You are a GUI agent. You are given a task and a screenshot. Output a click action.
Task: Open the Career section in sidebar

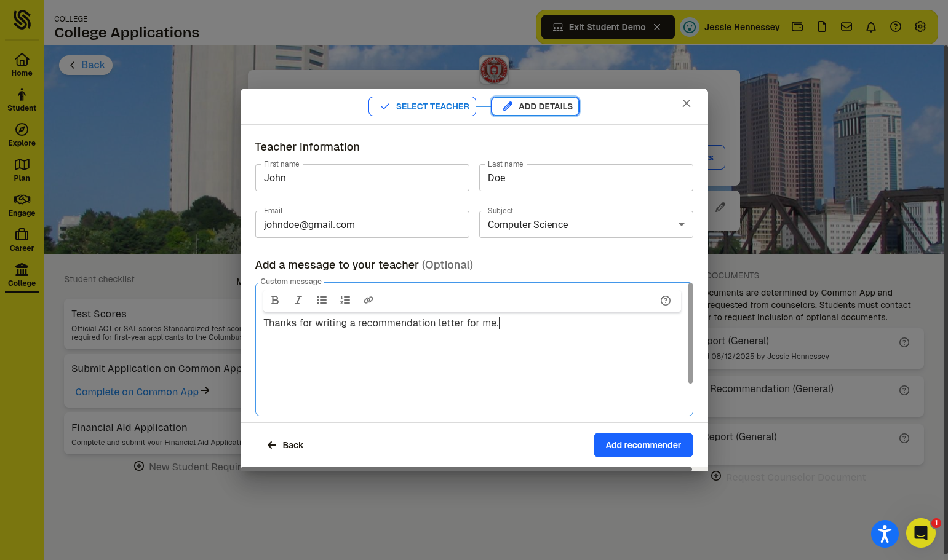click(x=22, y=239)
